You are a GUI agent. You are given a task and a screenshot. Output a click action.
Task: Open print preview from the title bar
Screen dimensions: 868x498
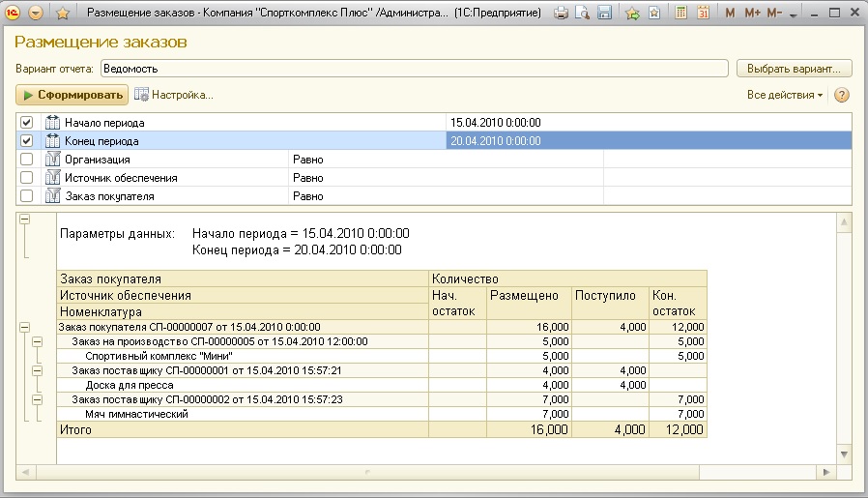click(583, 14)
